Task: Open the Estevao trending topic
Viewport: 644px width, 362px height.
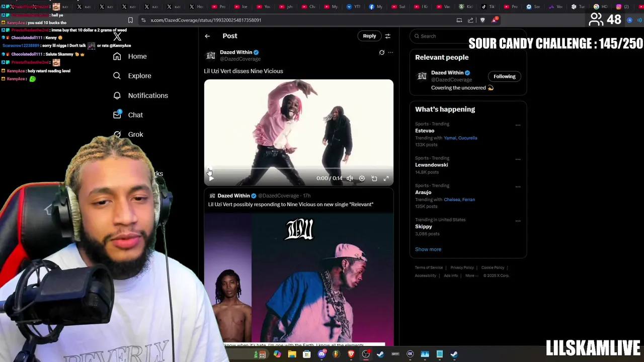Action: [425, 131]
